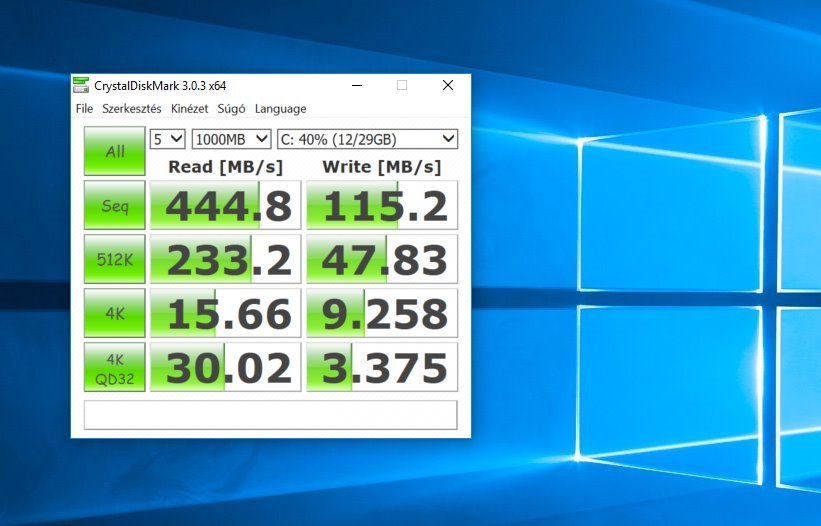Open the Súgó menu
Screen dimensions: 821x526
point(231,109)
